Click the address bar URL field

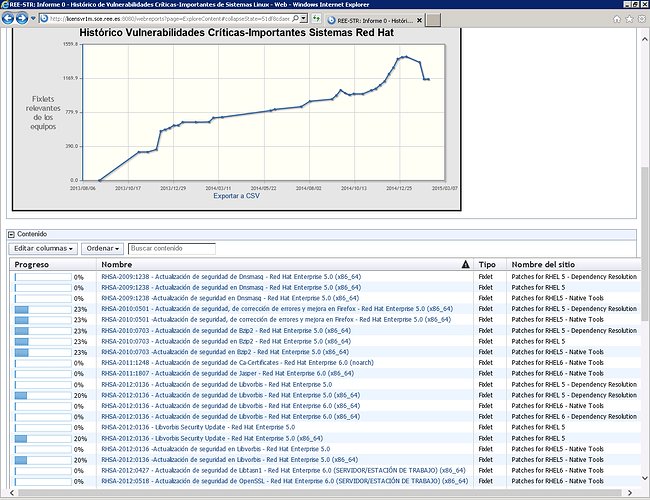(170, 19)
